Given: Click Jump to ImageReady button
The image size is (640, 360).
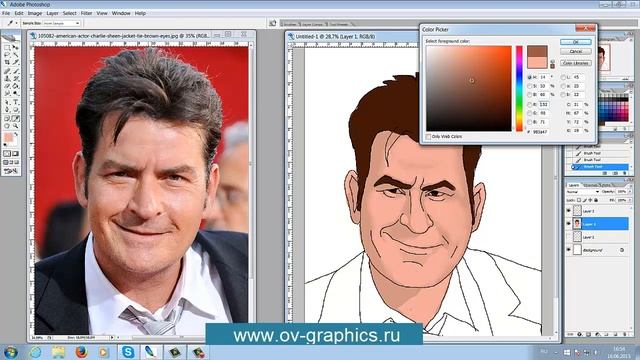Looking at the screenshot, I should [11, 171].
